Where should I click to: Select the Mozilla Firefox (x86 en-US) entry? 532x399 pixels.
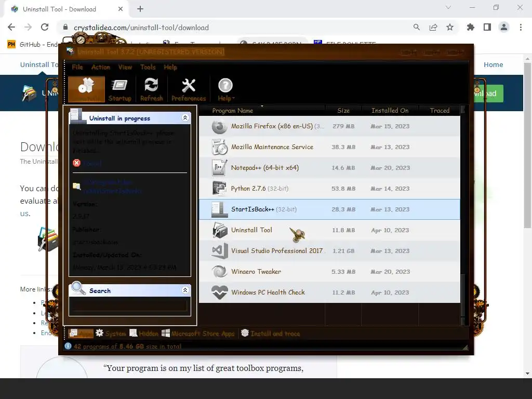click(329, 126)
